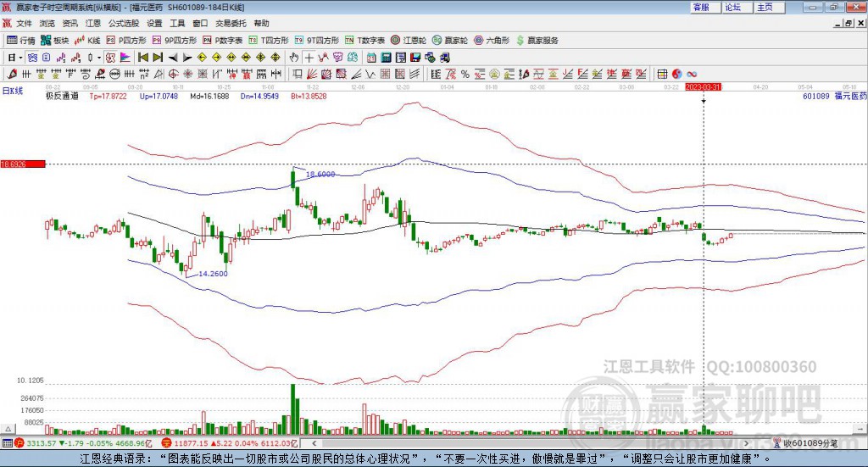Image resolution: width=868 pixels, height=467 pixels.
Task: Open 工具 menu
Action: (x=177, y=23)
